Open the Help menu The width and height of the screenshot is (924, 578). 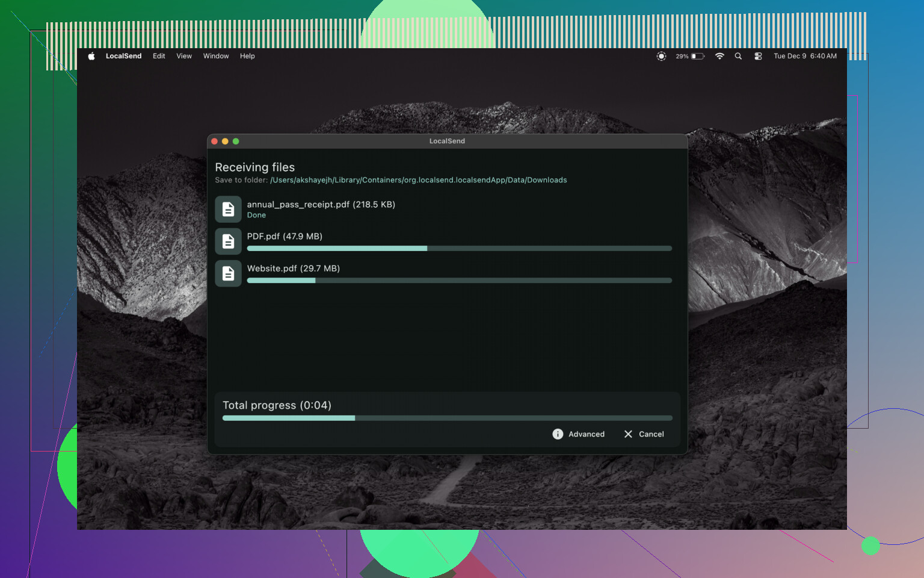(x=247, y=56)
